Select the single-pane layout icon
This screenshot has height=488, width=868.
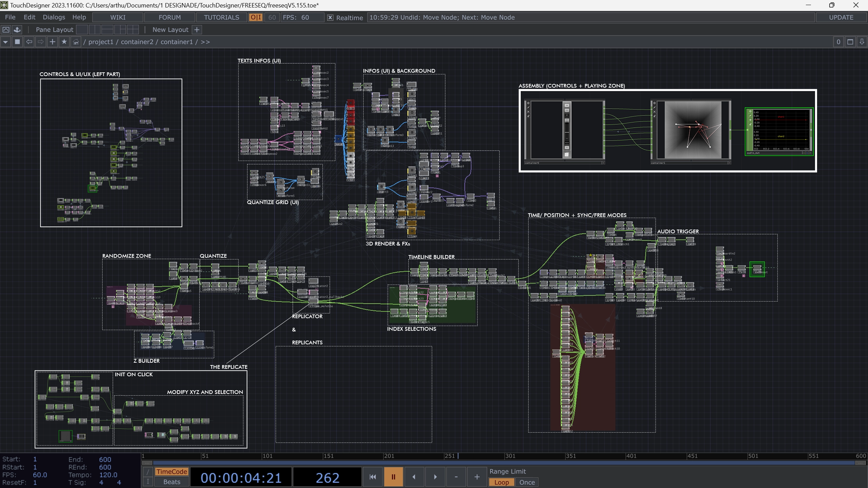(x=82, y=30)
